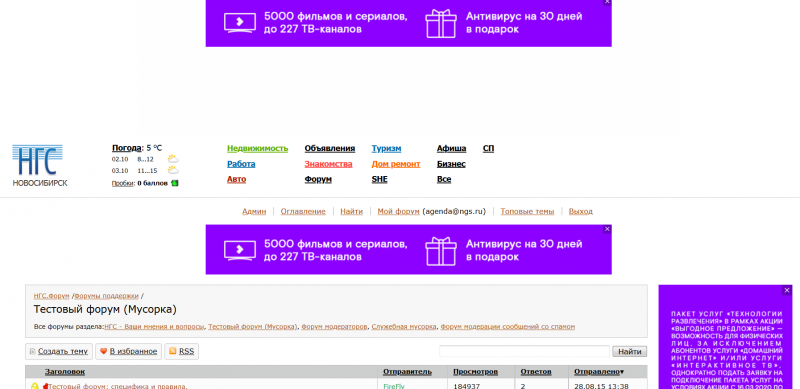800x389 pixels.
Task: Click the НГС Новосибирск logo
Action: coord(40,165)
